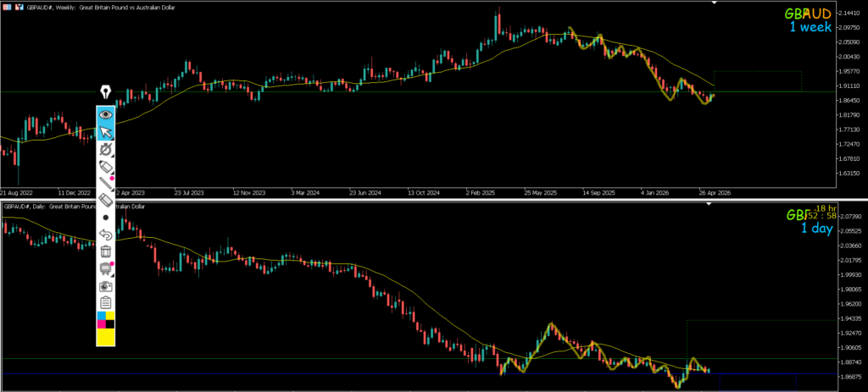868x392 pixels.
Task: Select the marker highlighter tool
Action: (106, 167)
